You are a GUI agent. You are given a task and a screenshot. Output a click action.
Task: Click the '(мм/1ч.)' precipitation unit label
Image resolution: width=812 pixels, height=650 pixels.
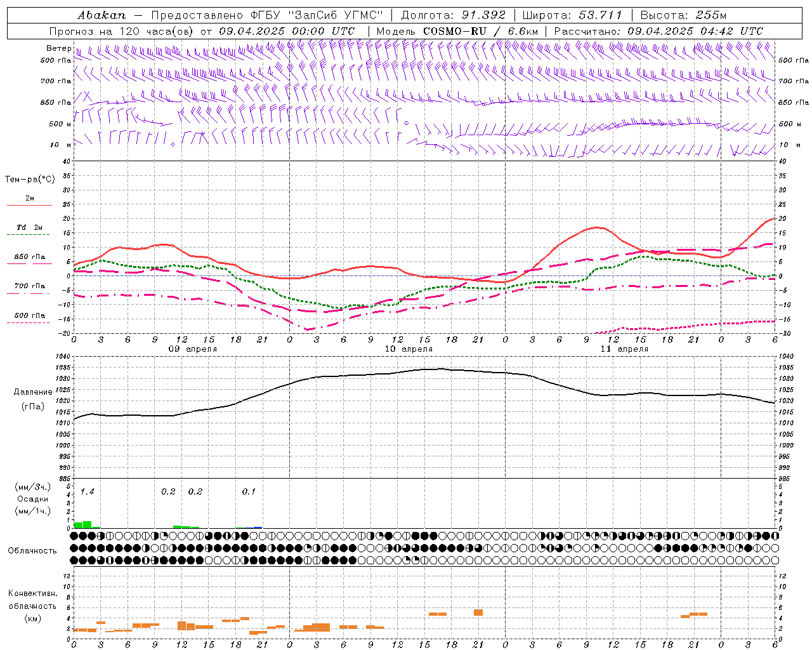(32, 511)
